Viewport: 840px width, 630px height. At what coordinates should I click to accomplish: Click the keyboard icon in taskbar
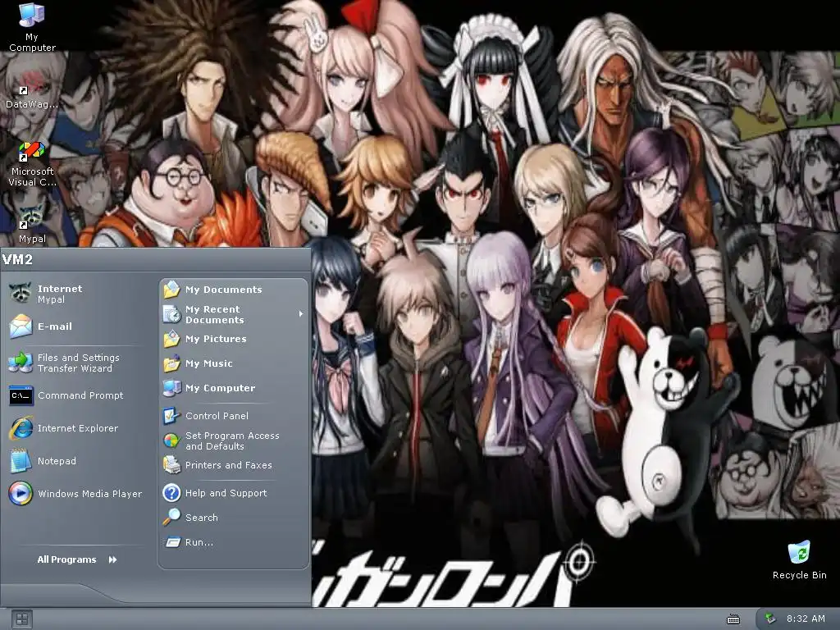[733, 620]
